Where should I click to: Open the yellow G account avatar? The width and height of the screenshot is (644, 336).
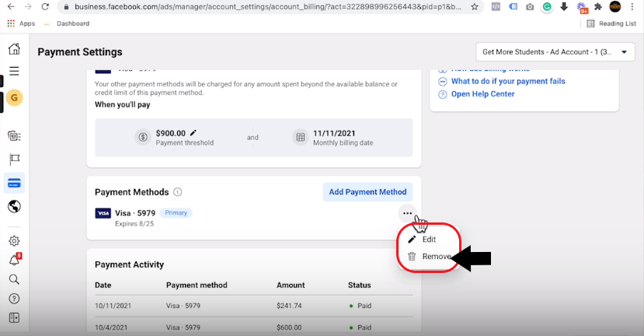coord(14,98)
